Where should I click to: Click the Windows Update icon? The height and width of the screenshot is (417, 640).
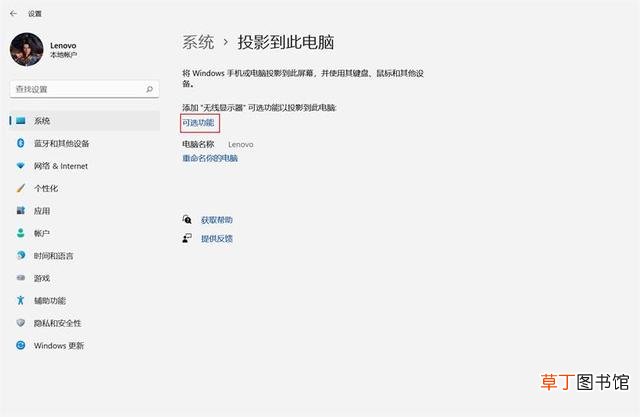[x=21, y=345]
